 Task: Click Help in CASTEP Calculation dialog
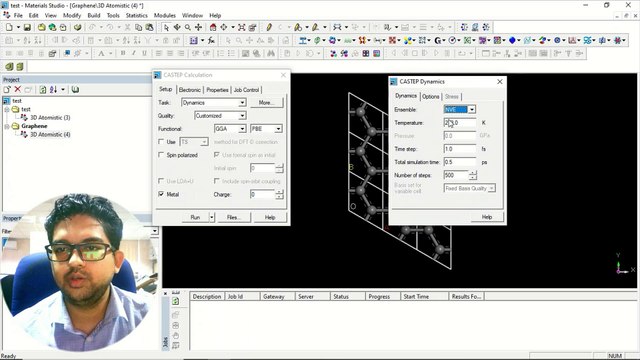tap(270, 217)
